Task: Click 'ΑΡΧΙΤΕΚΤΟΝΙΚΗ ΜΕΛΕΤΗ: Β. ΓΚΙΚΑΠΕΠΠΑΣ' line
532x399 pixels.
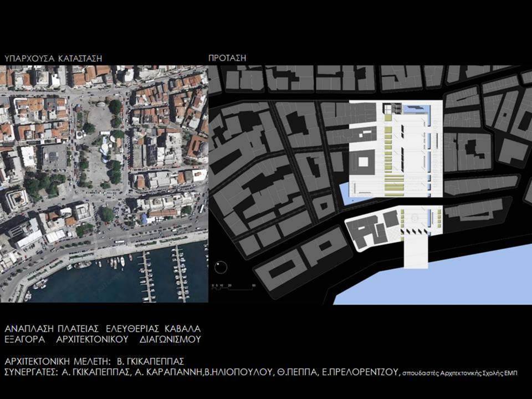Action: pyautogui.click(x=94, y=361)
